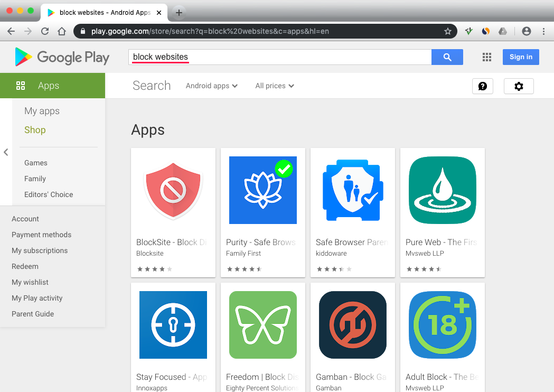The height and width of the screenshot is (392, 554).
Task: Open the Chrome three-dot menu
Action: coord(543,31)
